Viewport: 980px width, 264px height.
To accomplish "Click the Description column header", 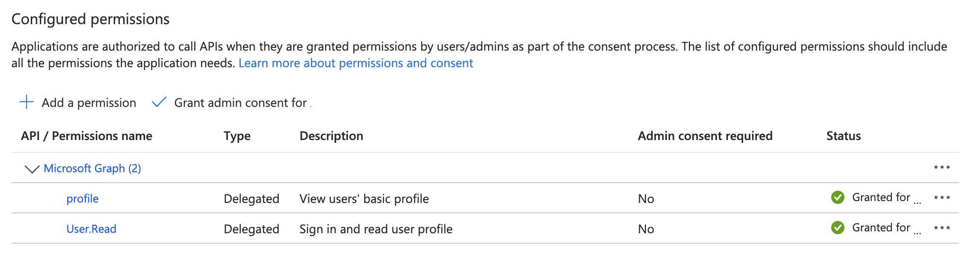I will click(x=331, y=136).
